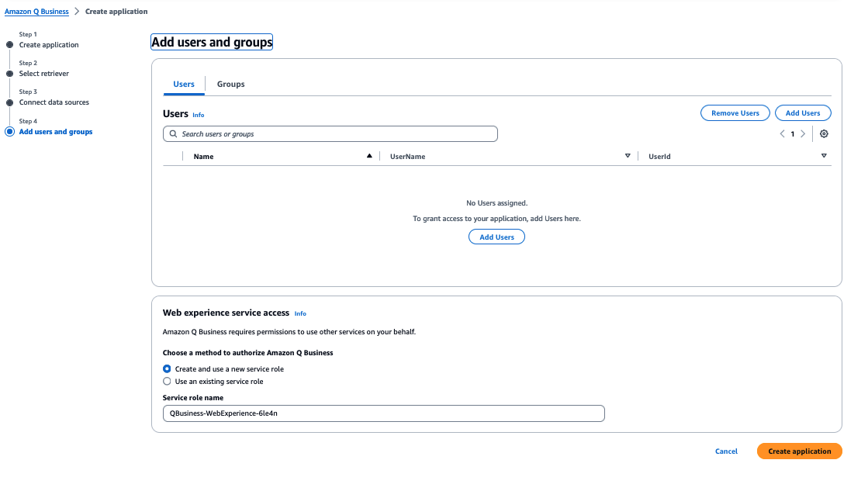
Task: Click the Create application button
Action: click(x=799, y=451)
